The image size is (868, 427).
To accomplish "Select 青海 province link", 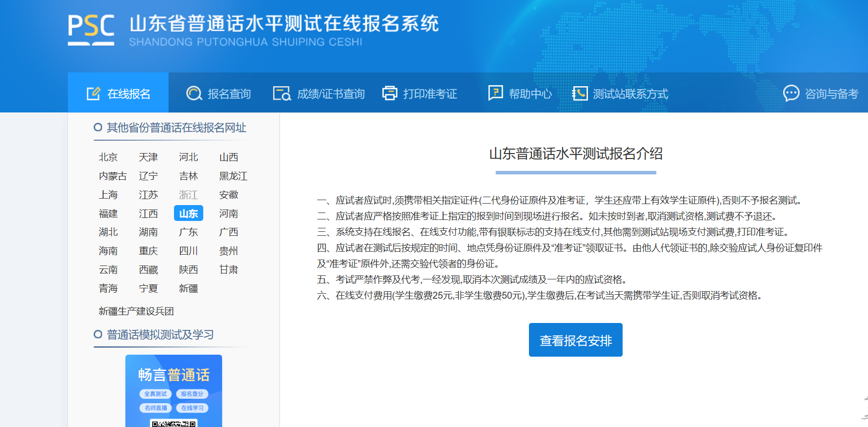I will [108, 288].
